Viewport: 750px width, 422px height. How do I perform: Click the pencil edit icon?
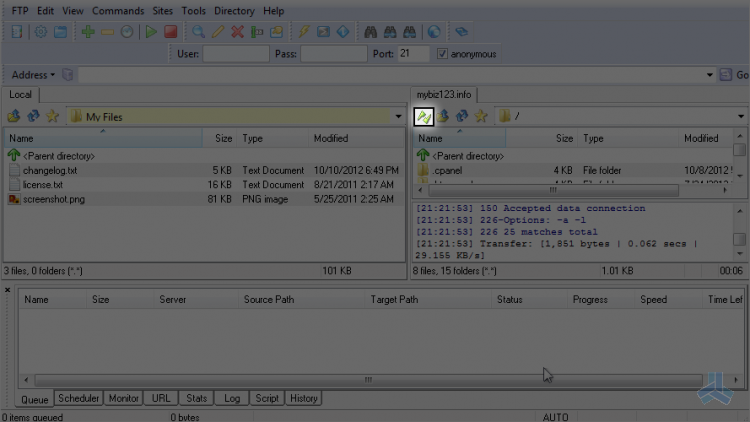pyautogui.click(x=218, y=32)
